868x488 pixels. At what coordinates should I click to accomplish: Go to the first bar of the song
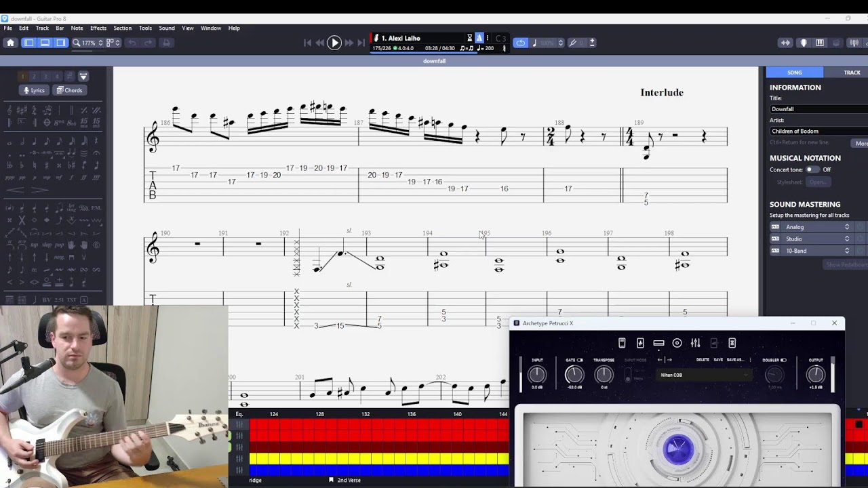pyautogui.click(x=307, y=43)
